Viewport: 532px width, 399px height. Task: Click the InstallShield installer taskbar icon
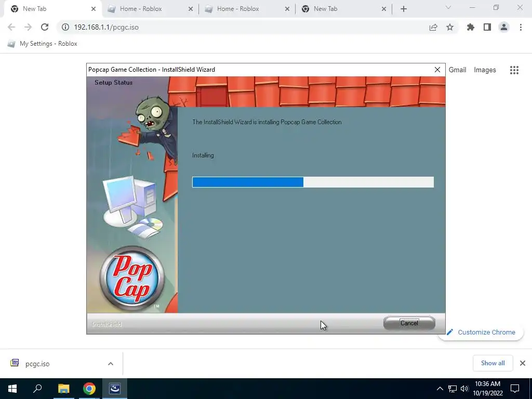coord(115,389)
